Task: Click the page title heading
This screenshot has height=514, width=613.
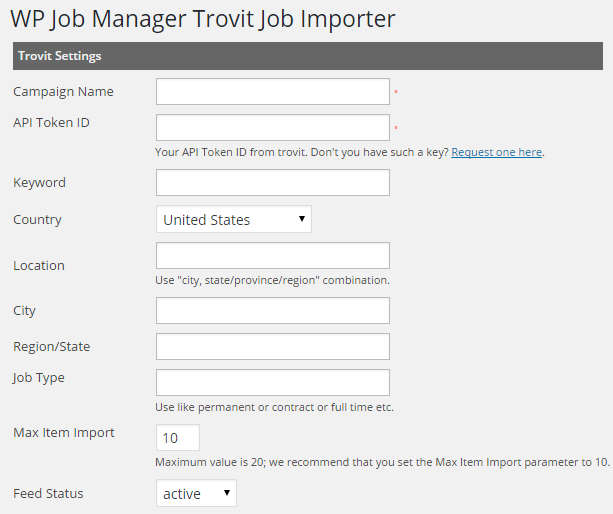Action: tap(203, 19)
